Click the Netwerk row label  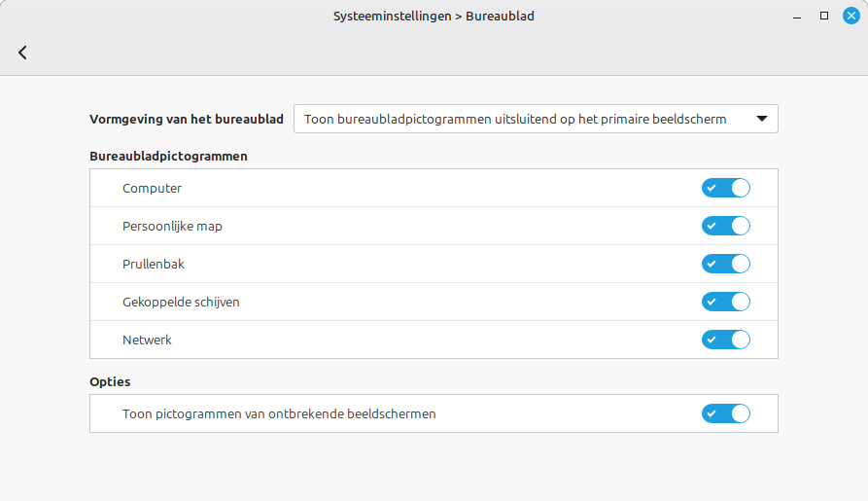[x=147, y=340]
